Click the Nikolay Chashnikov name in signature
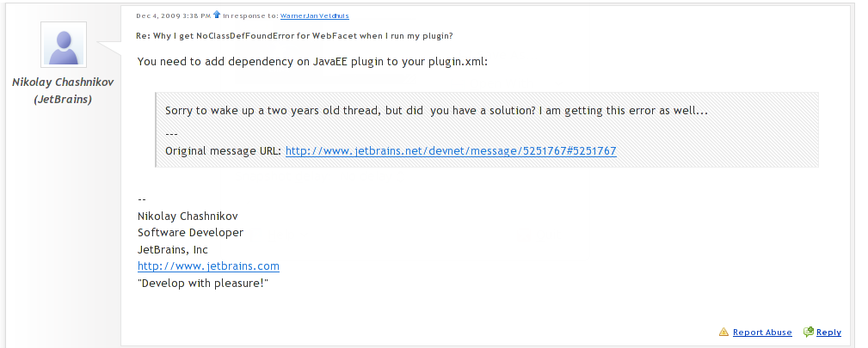868x348 pixels. click(188, 217)
